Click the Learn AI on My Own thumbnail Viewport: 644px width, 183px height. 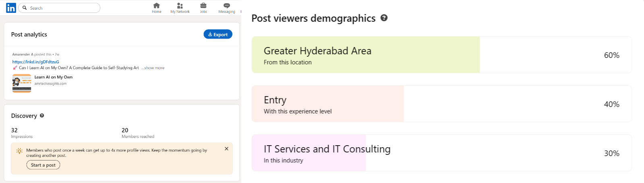[22, 83]
